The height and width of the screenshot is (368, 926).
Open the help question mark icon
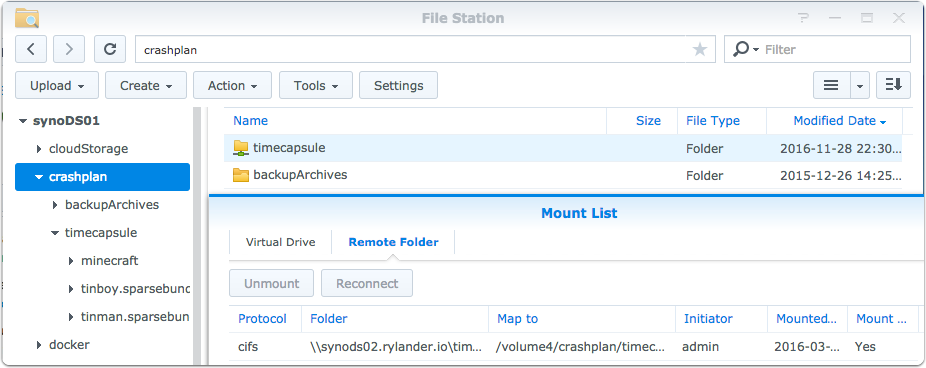click(x=803, y=18)
